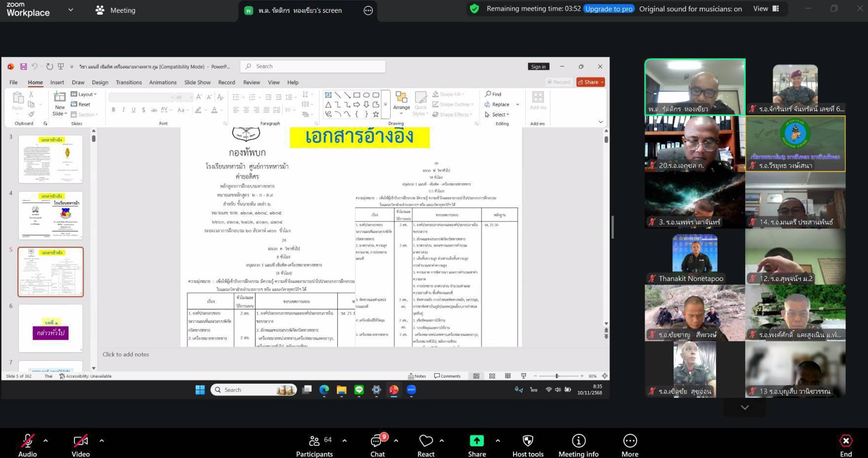Click the green encryption shield icon
Screen dimensions: 868x458
(474, 9)
